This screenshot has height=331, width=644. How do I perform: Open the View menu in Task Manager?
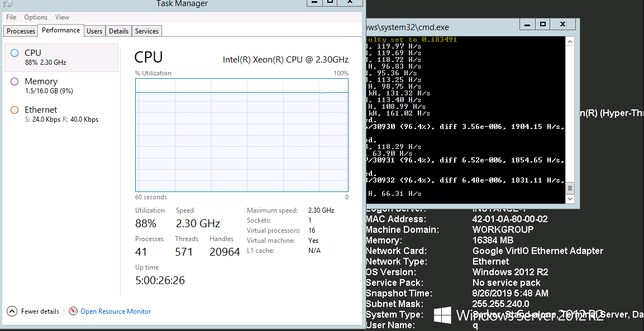click(63, 17)
